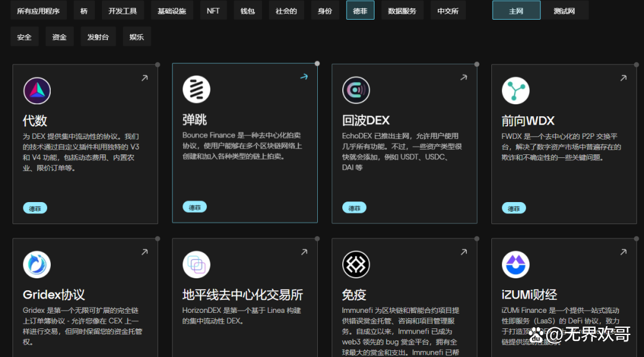This screenshot has height=357, width=644.
Task: Select the 桥 category filter
Action: [x=84, y=11]
